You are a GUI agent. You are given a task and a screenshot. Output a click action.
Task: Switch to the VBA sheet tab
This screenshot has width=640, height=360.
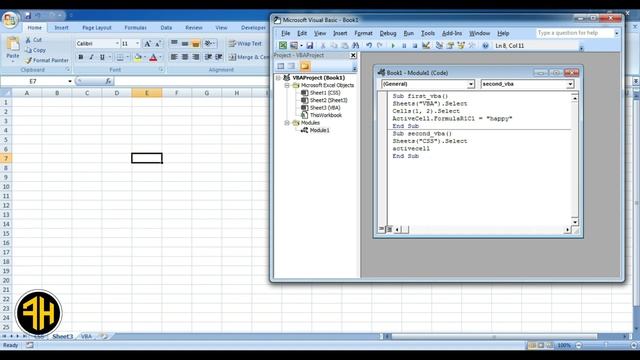coord(86,336)
